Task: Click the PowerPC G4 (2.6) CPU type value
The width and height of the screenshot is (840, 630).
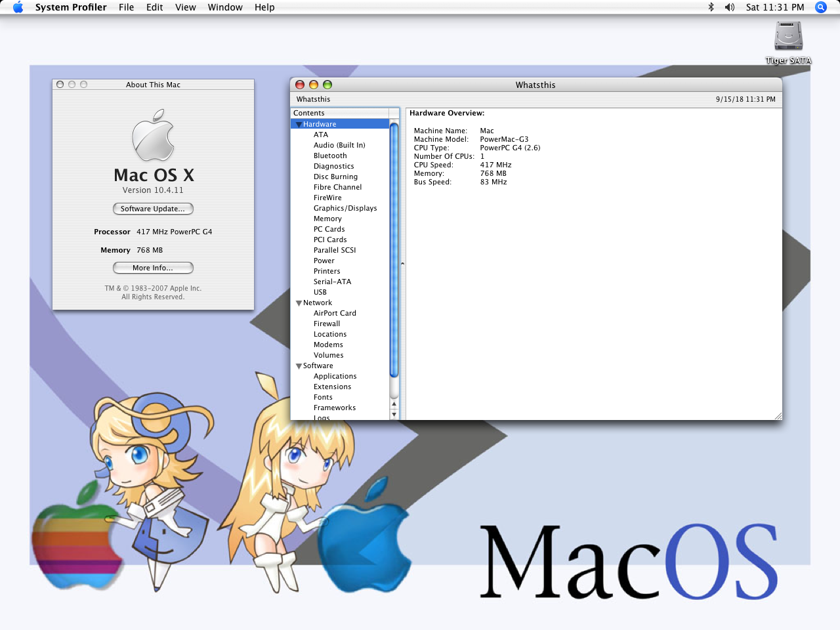Action: (510, 148)
